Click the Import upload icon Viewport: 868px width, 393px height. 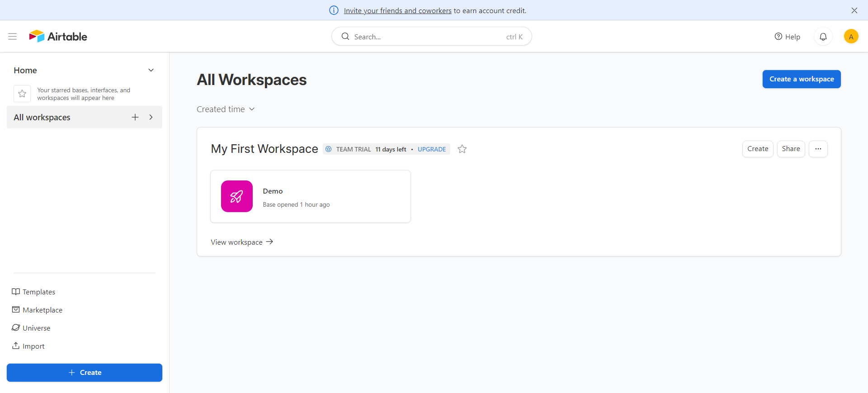pyautogui.click(x=16, y=346)
